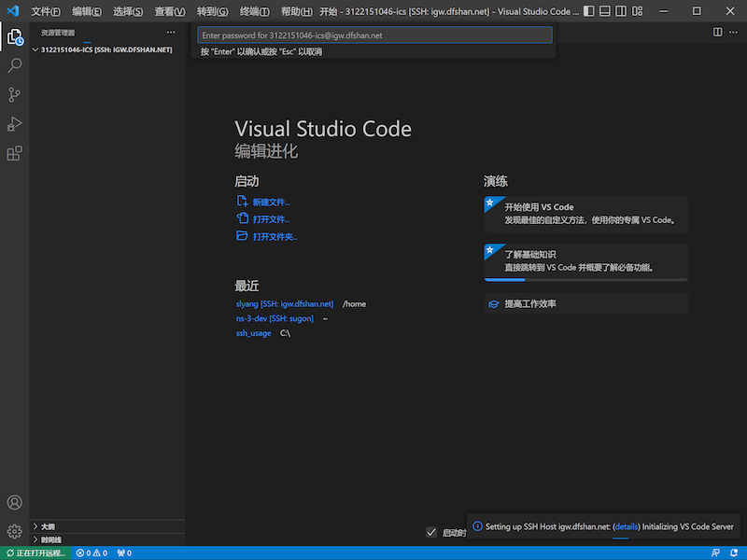The image size is (747, 560).
Task: Toggle the bottom panel layout button
Action: click(x=607, y=12)
